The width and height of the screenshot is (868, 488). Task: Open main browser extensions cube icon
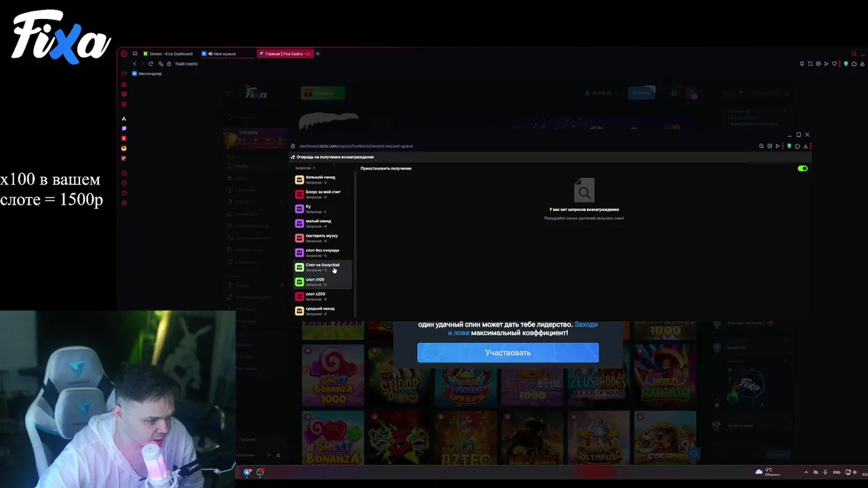[x=854, y=64]
